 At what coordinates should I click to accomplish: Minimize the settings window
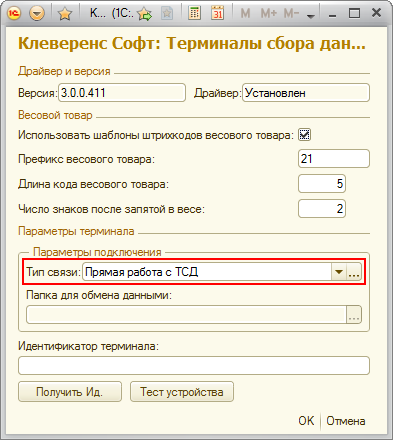[x=332, y=14]
